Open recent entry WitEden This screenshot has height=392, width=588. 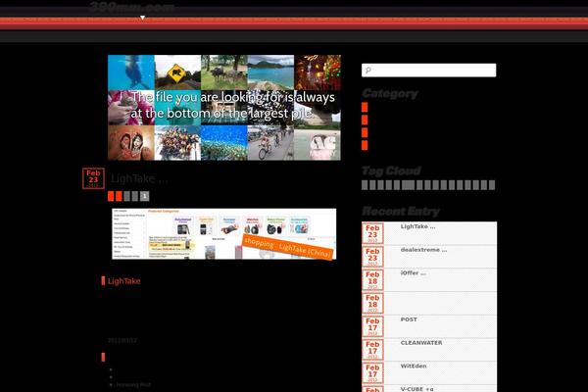click(414, 367)
